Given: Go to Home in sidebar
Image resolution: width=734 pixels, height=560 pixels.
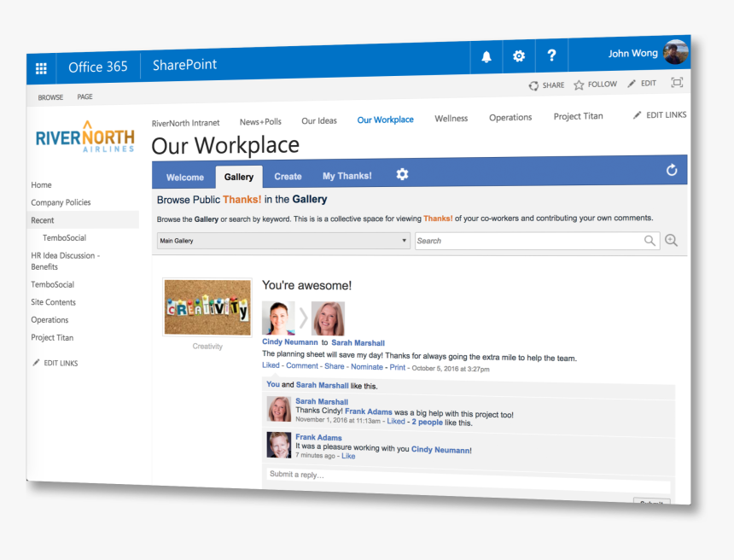Looking at the screenshot, I should pos(41,185).
